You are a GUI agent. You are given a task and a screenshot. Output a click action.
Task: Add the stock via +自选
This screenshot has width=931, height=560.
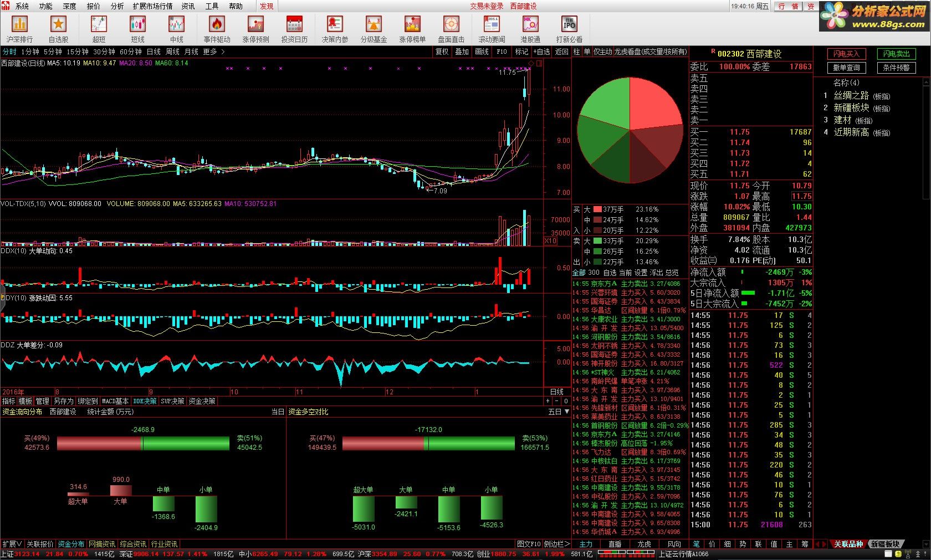point(541,52)
